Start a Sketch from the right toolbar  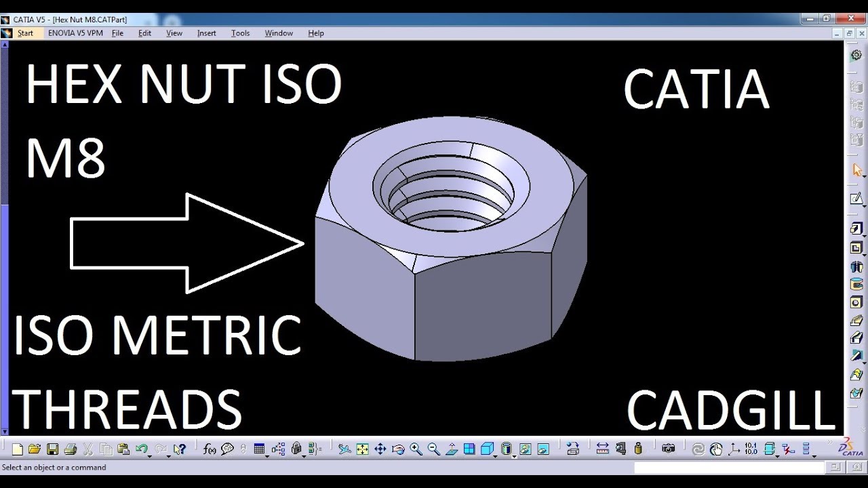pos(856,199)
